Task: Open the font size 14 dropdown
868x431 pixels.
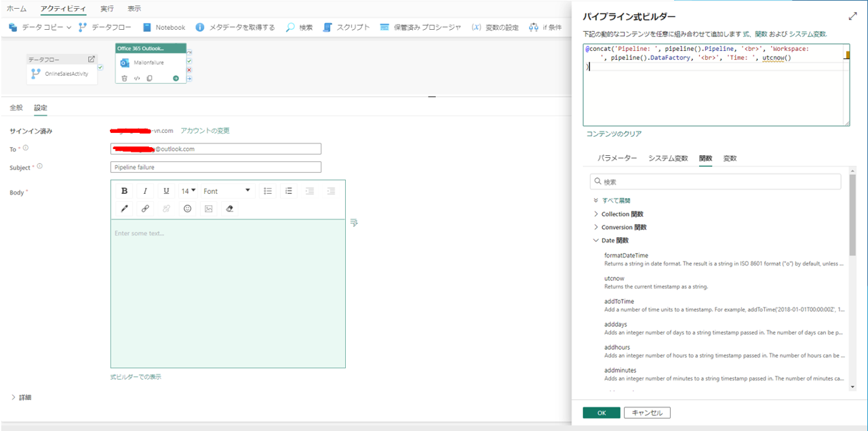Action: coord(189,191)
